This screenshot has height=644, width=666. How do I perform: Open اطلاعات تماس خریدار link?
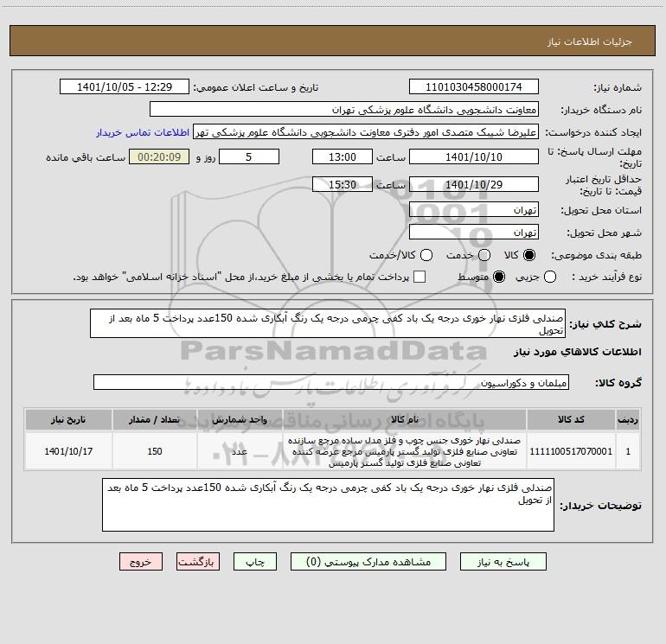tap(143, 132)
